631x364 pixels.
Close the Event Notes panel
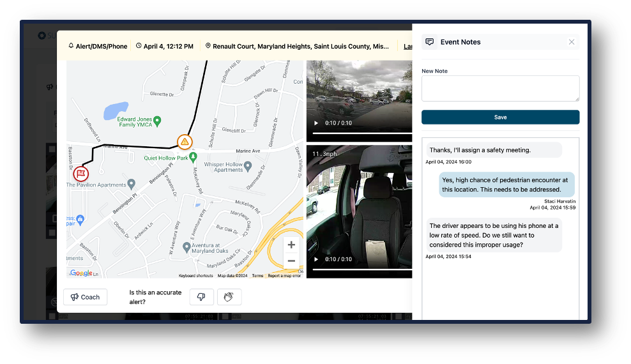[572, 42]
